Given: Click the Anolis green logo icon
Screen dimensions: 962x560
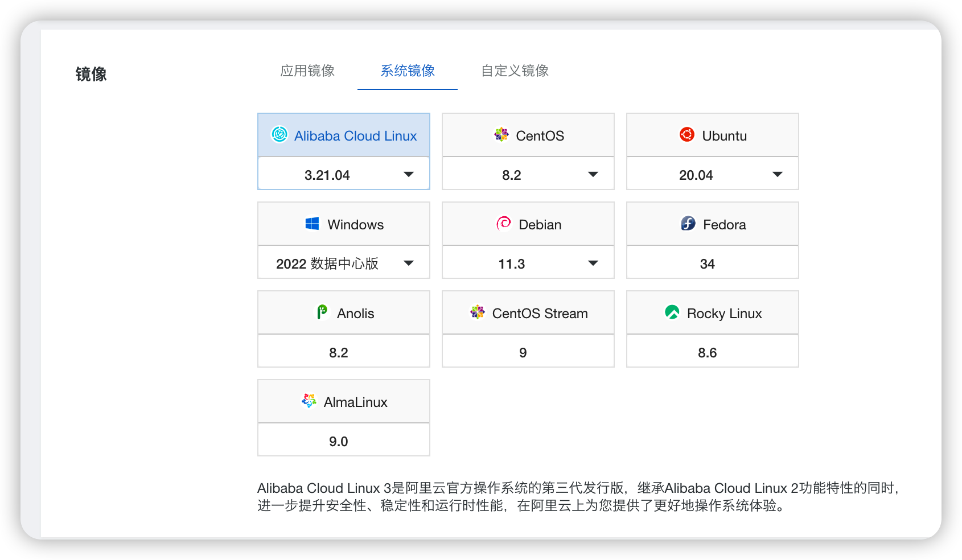Looking at the screenshot, I should point(322,312).
